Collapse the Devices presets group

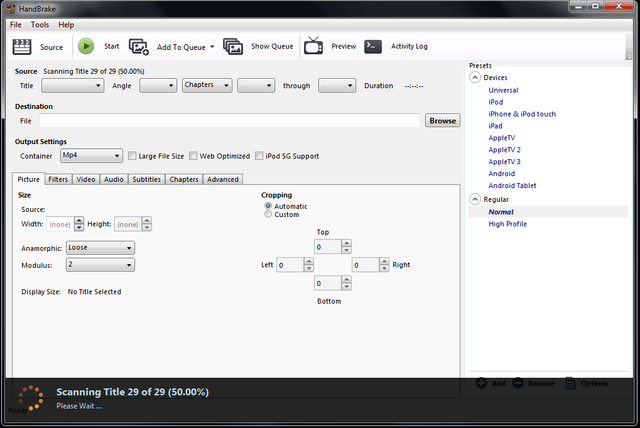click(475, 78)
